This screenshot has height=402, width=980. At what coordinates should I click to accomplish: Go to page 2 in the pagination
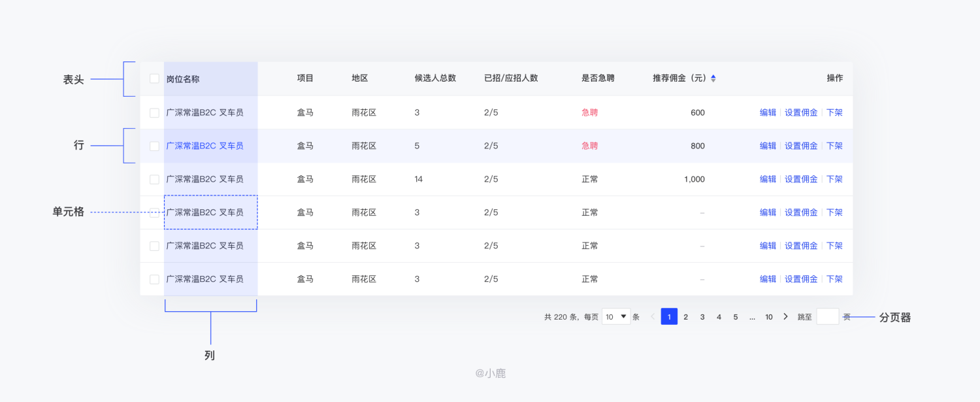(x=685, y=317)
